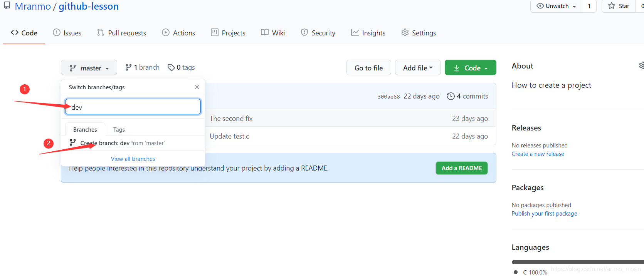Open the Add file dropdown
The image size is (644, 276).
[418, 68]
